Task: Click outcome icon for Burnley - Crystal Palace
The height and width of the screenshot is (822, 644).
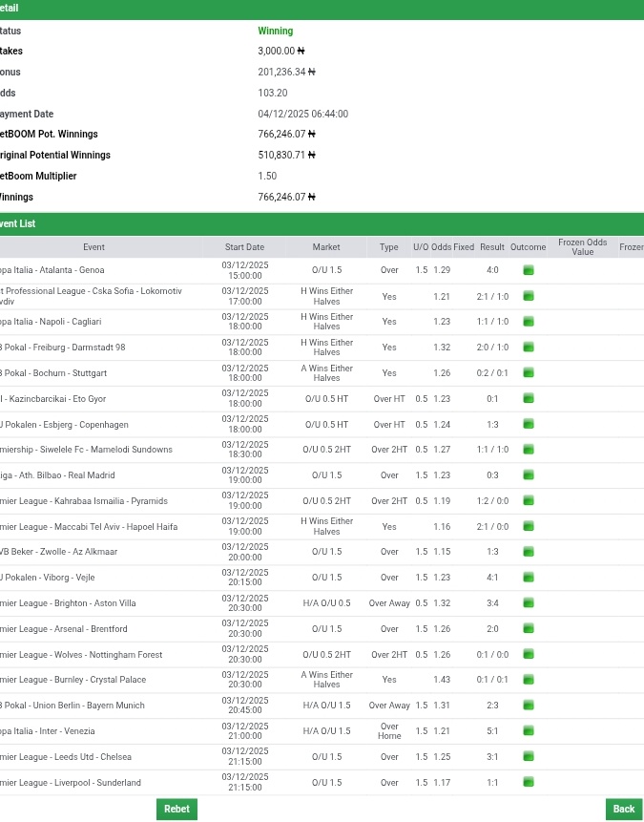Action: coord(529,680)
